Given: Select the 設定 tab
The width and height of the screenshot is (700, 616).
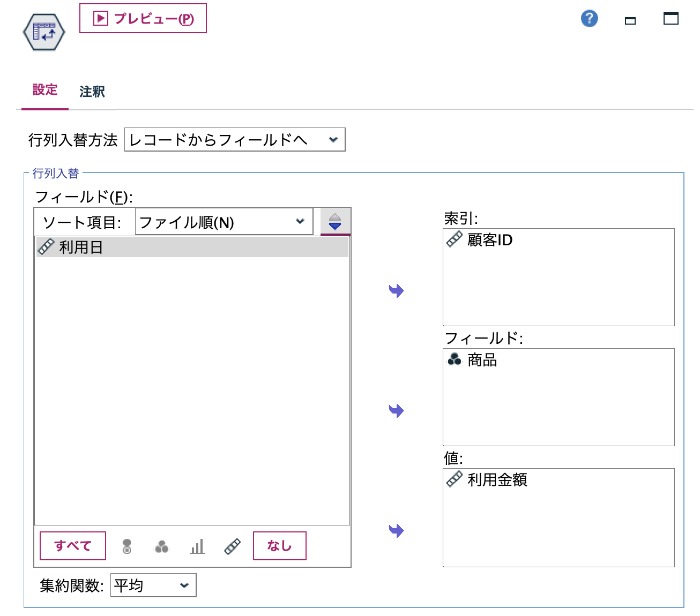Looking at the screenshot, I should click(x=45, y=90).
